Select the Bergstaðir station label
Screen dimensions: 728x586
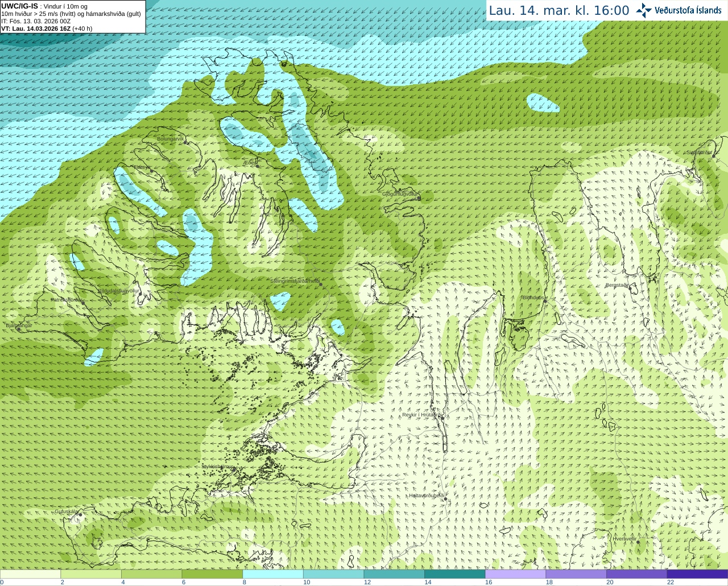[x=617, y=285]
